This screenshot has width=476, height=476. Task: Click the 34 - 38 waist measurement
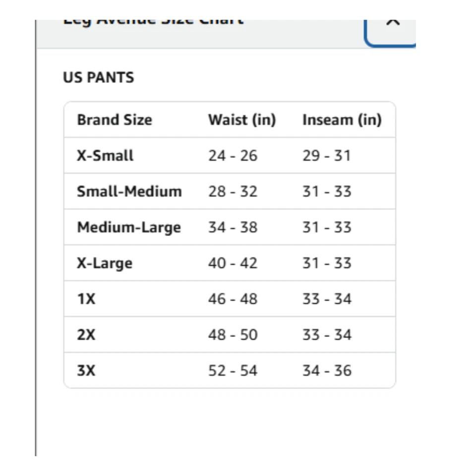pos(233,228)
